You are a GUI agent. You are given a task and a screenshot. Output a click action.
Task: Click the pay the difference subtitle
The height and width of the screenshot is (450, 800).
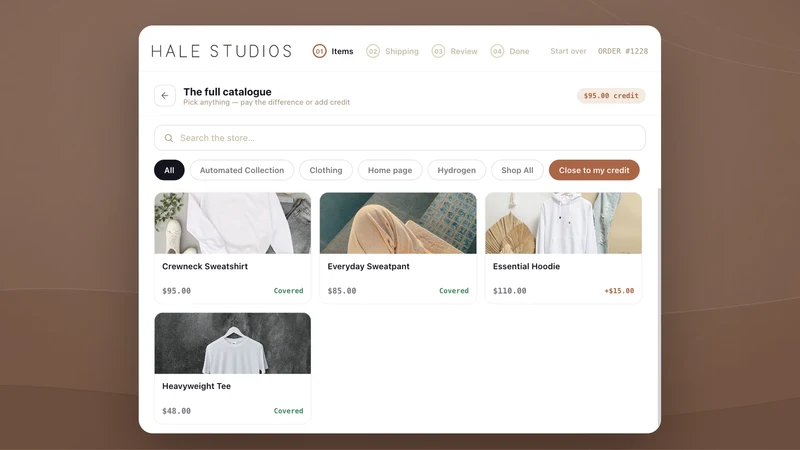click(x=267, y=103)
